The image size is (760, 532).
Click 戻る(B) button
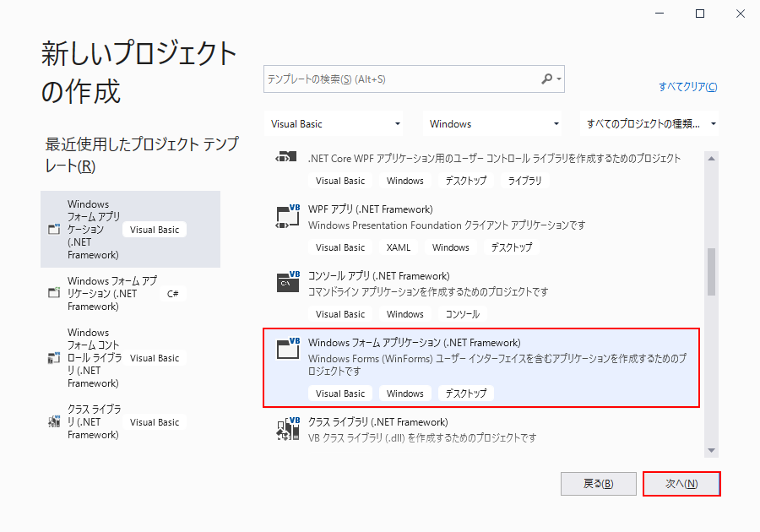(x=599, y=484)
